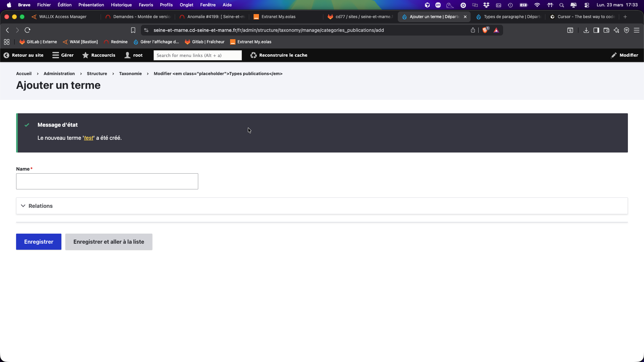Viewport: 644px width, 362px height.
Task: Open the Historique menu in menu bar
Action: [121, 5]
